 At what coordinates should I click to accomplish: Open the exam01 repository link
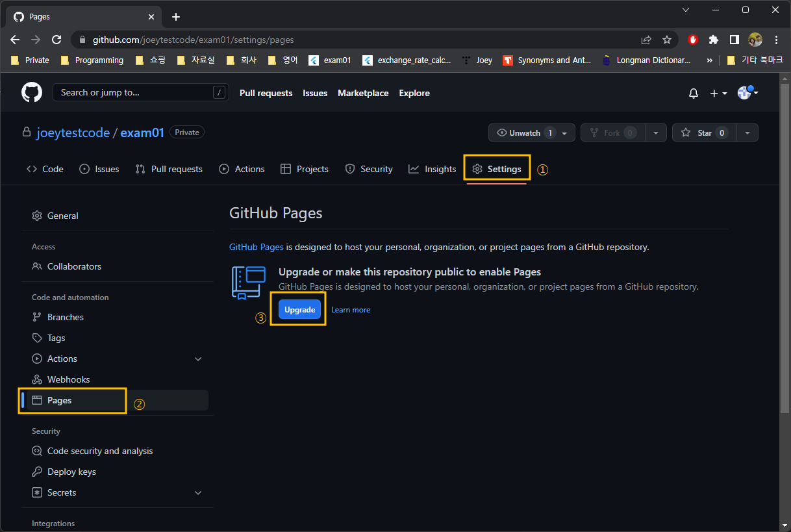(142, 133)
